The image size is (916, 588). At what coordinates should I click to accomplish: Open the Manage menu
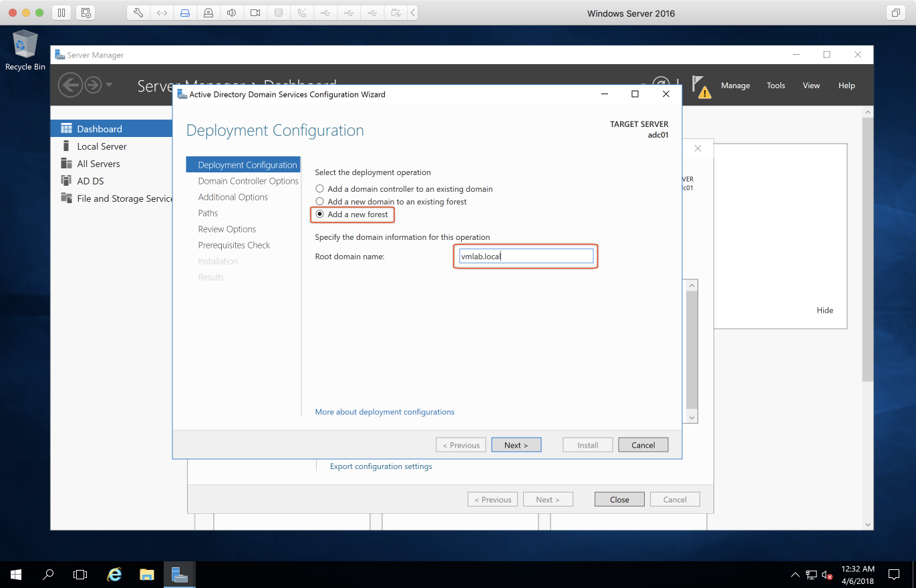click(735, 86)
